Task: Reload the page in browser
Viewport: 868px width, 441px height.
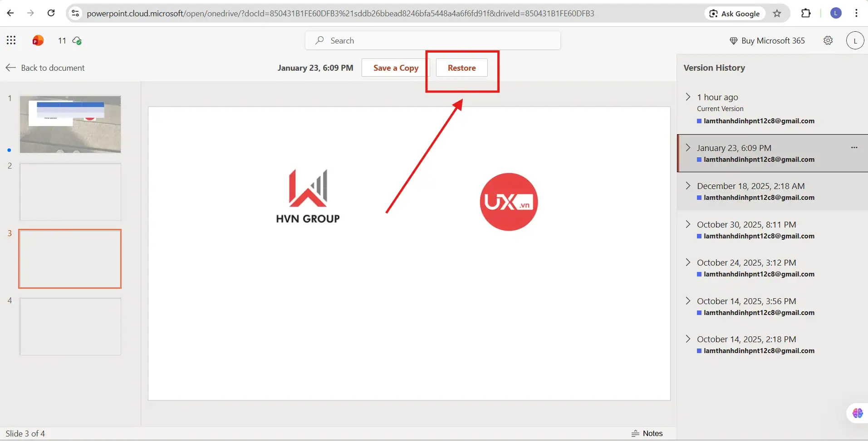Action: pyautogui.click(x=51, y=13)
